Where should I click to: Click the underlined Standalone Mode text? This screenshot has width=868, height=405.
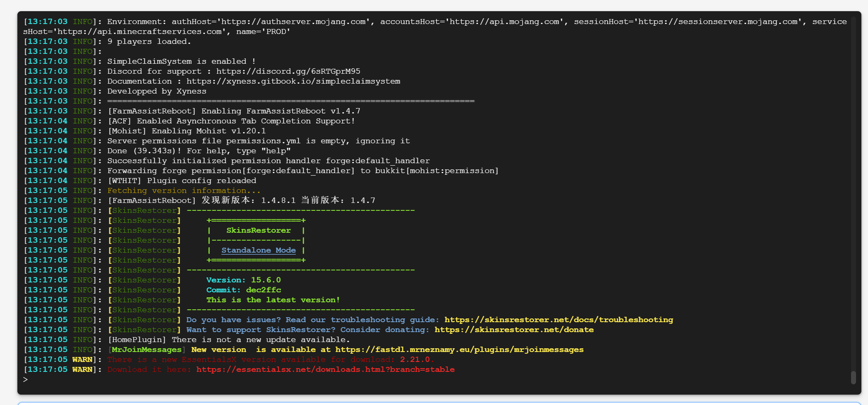pos(259,250)
